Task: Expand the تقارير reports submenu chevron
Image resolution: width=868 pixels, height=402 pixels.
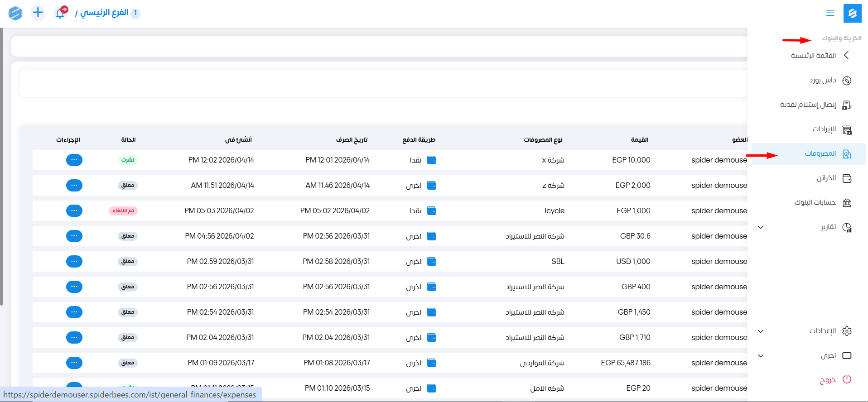Action: pyautogui.click(x=761, y=227)
